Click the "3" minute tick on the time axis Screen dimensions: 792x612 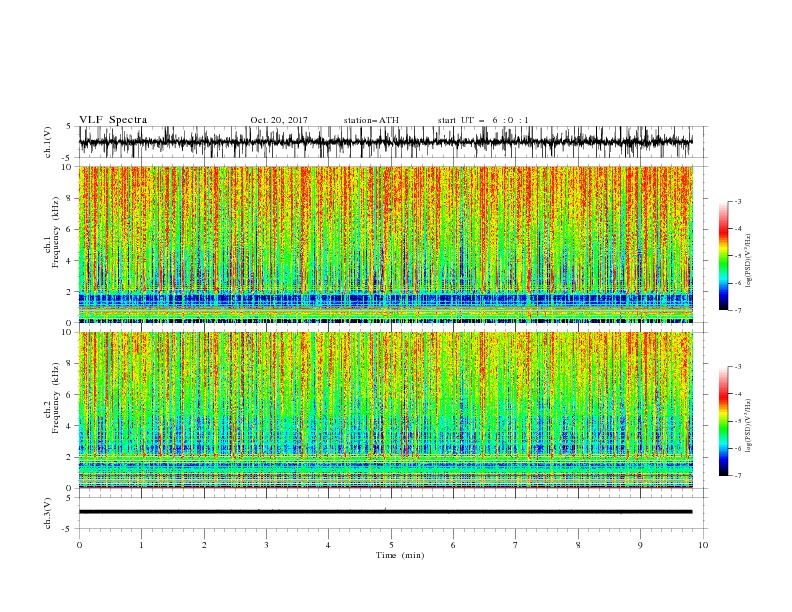[267, 545]
